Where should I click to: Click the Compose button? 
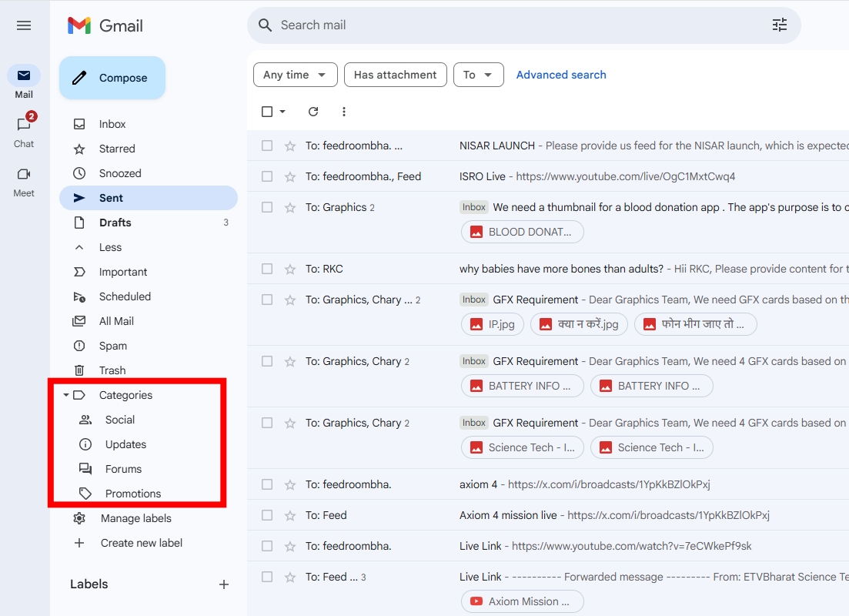(112, 77)
